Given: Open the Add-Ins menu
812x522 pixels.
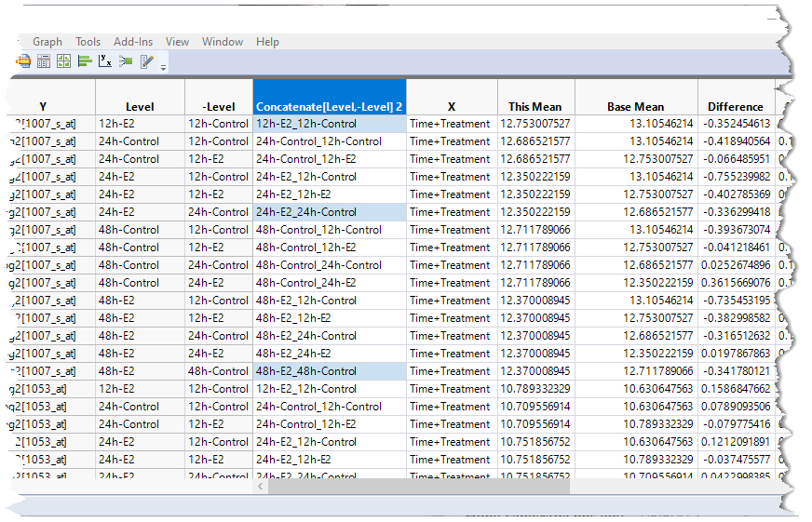Looking at the screenshot, I should [x=133, y=42].
